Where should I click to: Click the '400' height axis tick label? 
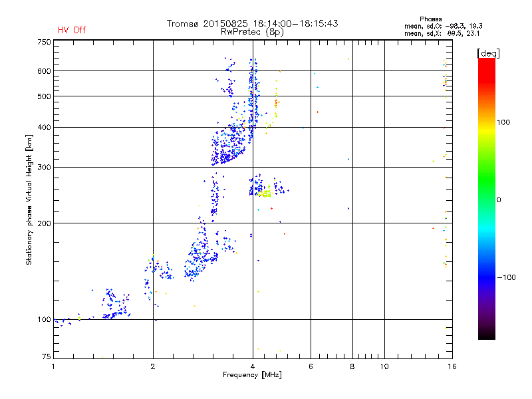coord(44,128)
